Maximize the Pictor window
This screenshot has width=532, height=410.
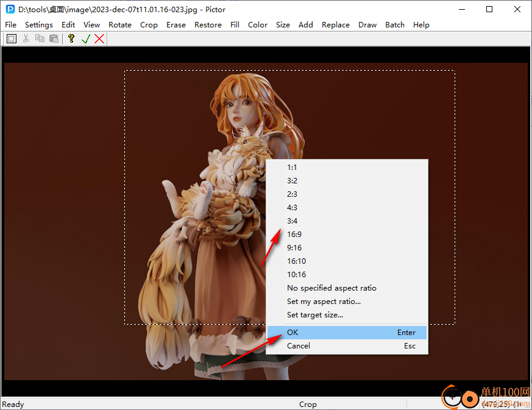coord(489,9)
